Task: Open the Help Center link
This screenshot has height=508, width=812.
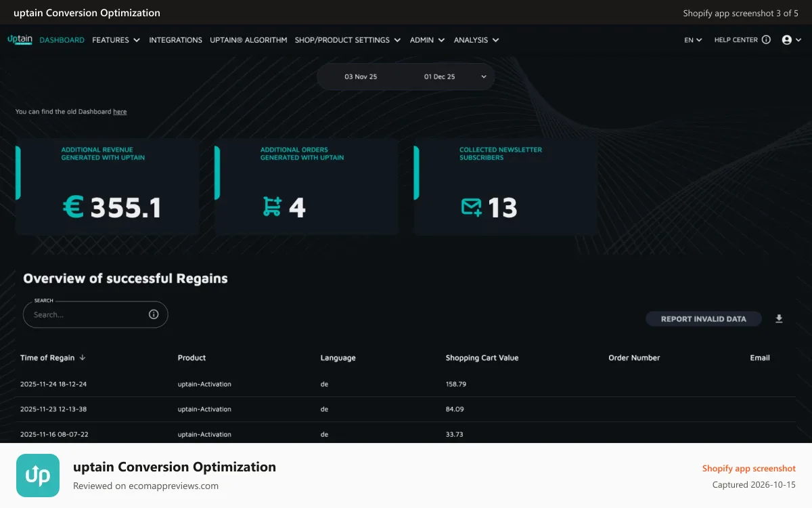Action: click(x=736, y=40)
